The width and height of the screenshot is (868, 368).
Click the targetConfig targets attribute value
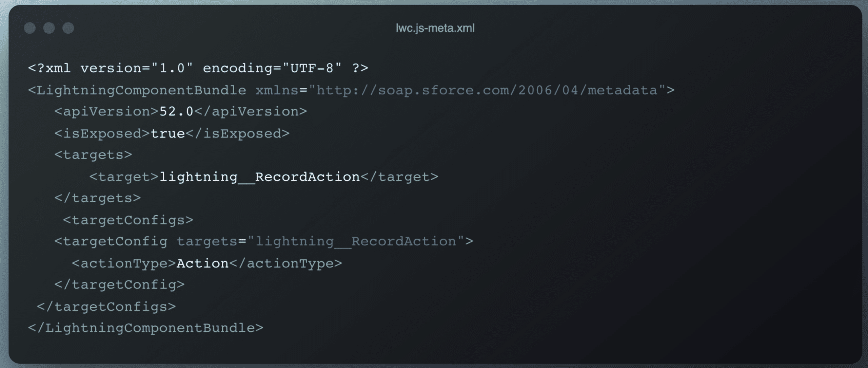point(356,242)
